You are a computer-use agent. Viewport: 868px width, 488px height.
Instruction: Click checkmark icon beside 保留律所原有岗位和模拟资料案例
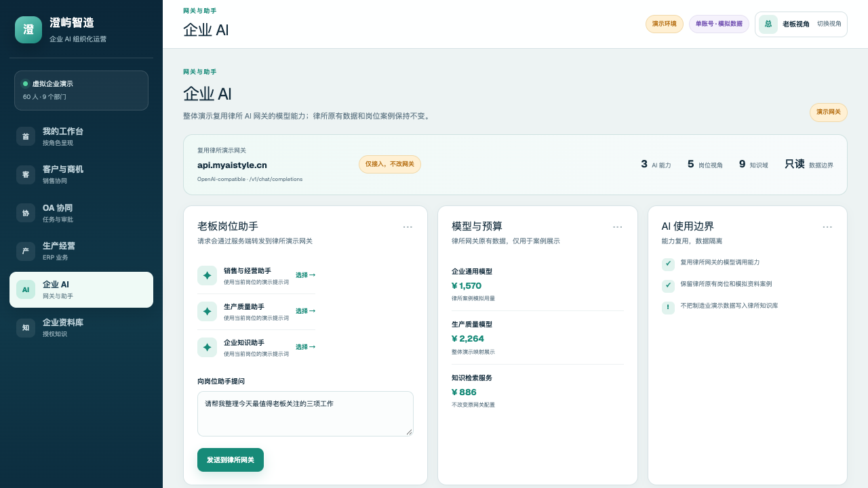coord(668,286)
